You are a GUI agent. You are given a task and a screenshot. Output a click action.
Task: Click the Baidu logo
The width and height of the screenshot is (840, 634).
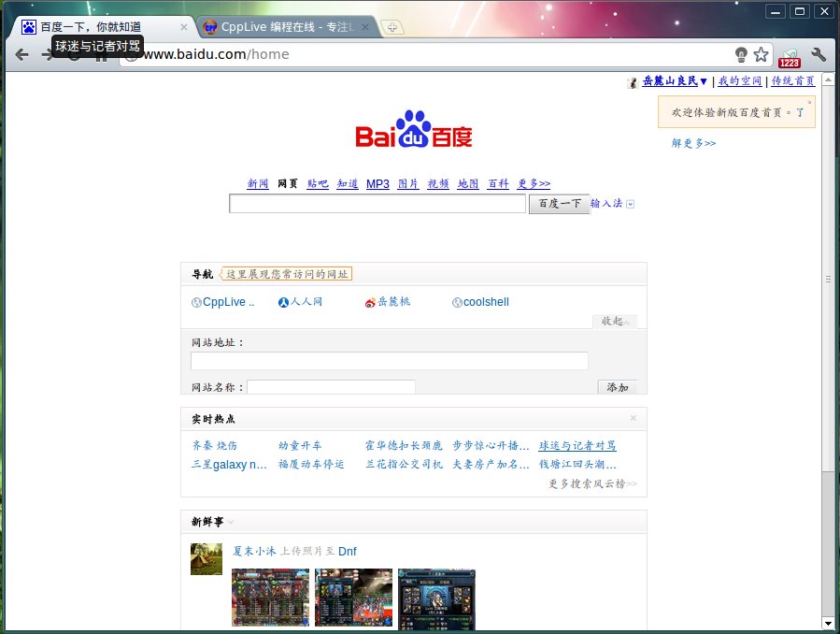click(414, 129)
